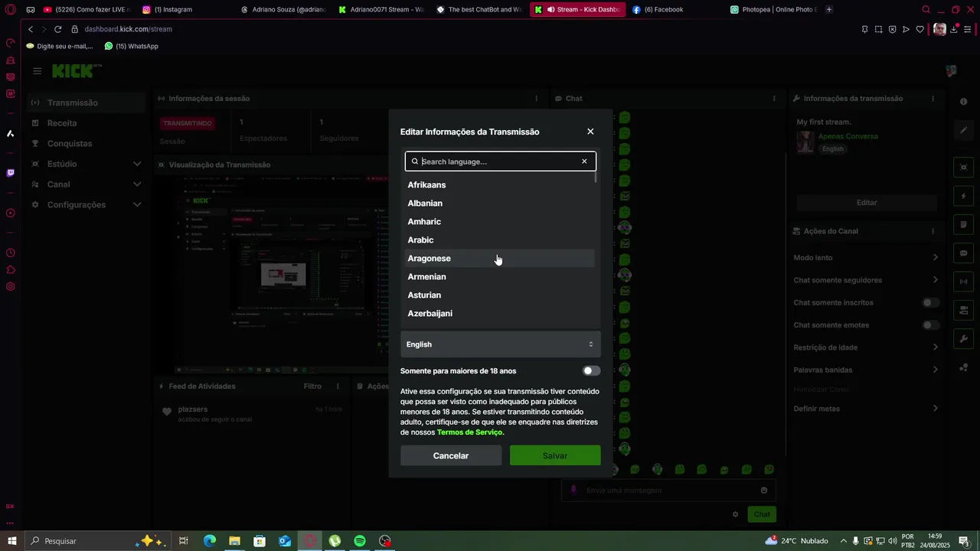Open Informações da transmissão options menu

pos(933,99)
